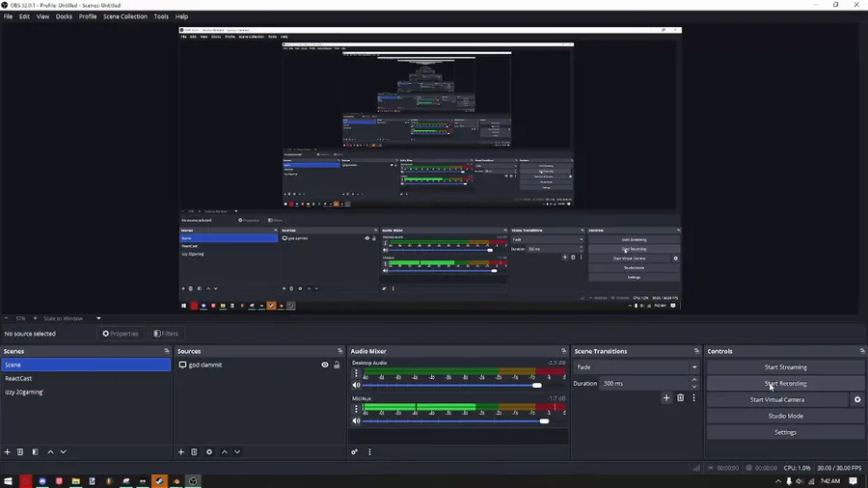Move source up with the Sources up arrow
The width and height of the screenshot is (868, 488).
224,452
